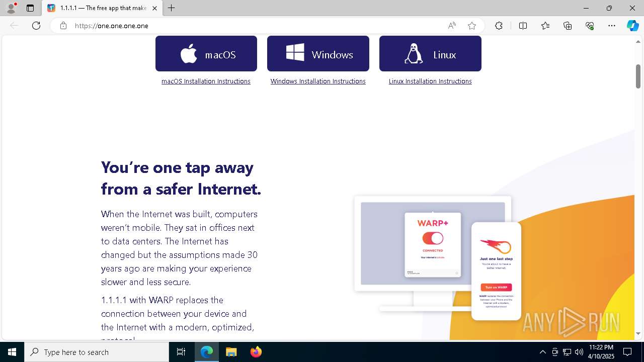Image resolution: width=644 pixels, height=362 pixels.
Task: Show hidden system tray icons
Action: (542, 352)
